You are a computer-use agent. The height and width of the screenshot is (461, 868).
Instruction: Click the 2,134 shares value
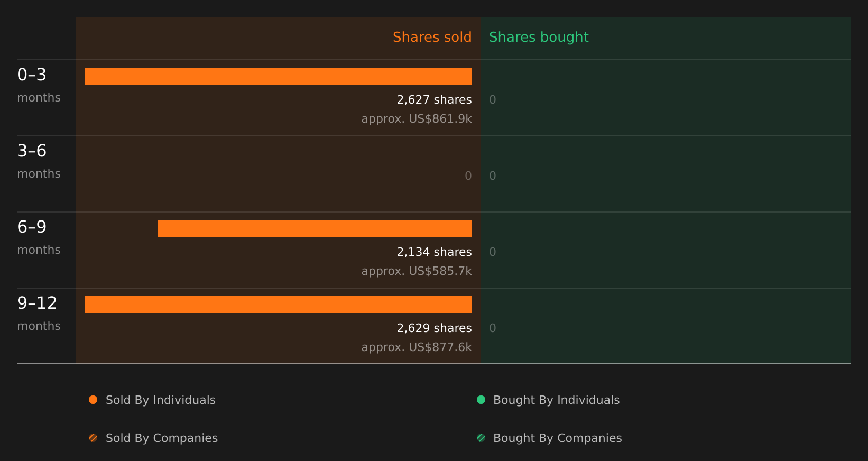click(434, 252)
